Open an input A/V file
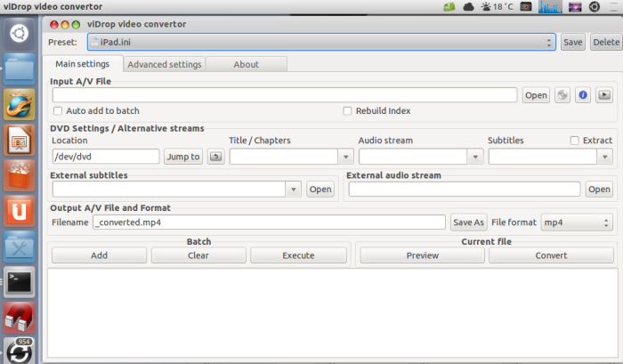 [x=536, y=95]
